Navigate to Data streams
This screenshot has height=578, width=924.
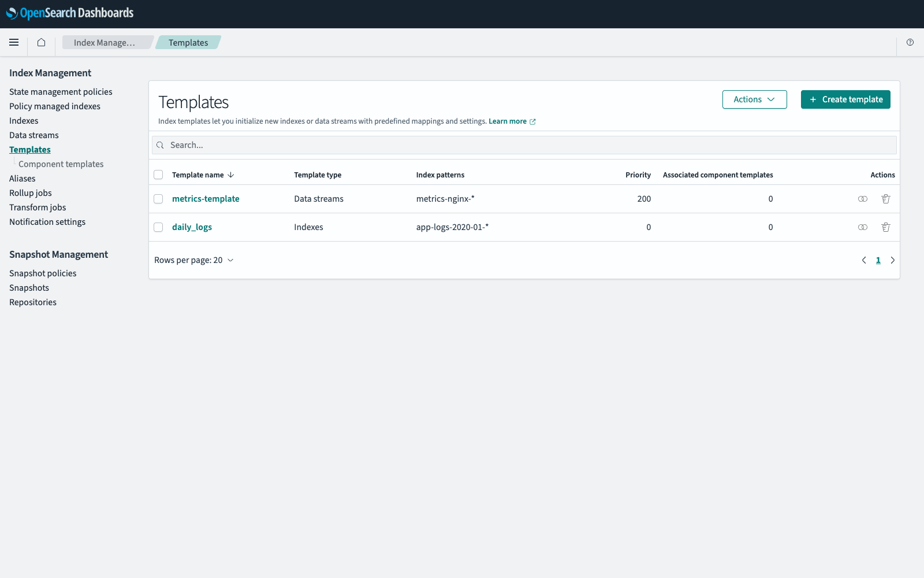[34, 135]
